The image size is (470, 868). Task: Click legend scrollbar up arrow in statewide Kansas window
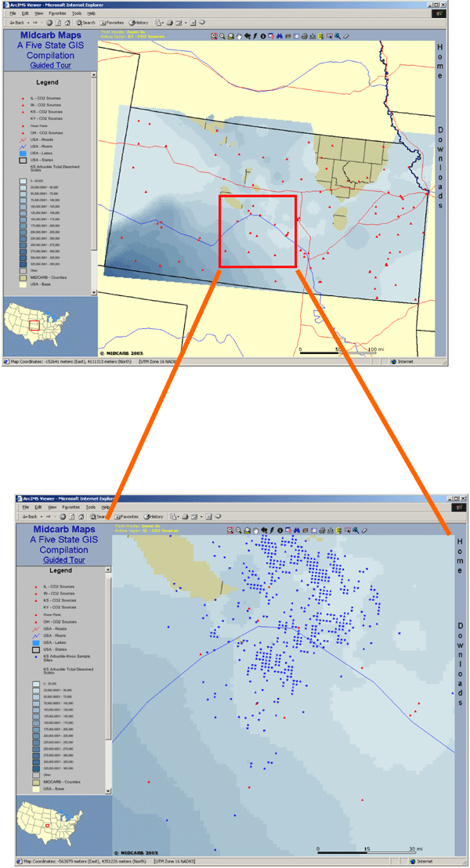(x=94, y=74)
